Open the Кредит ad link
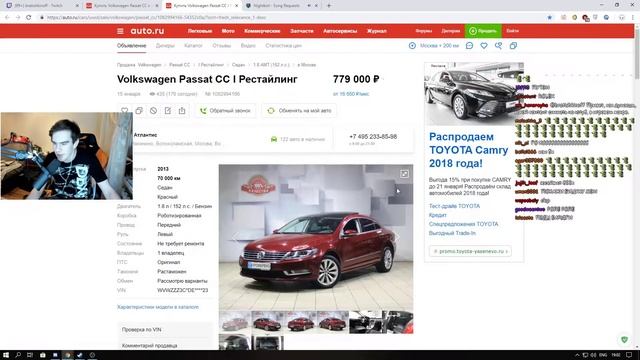 [438, 215]
